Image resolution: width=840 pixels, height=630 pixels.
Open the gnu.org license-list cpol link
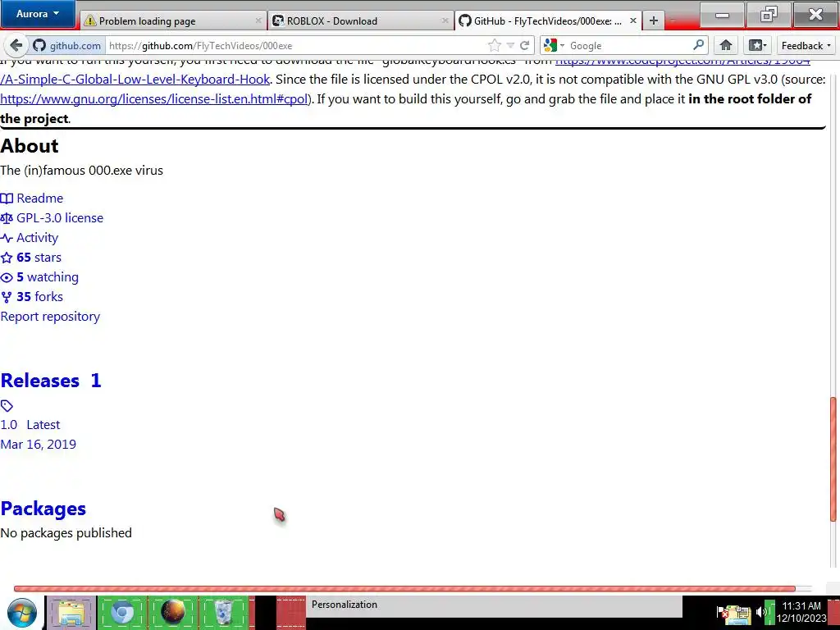coord(153,99)
